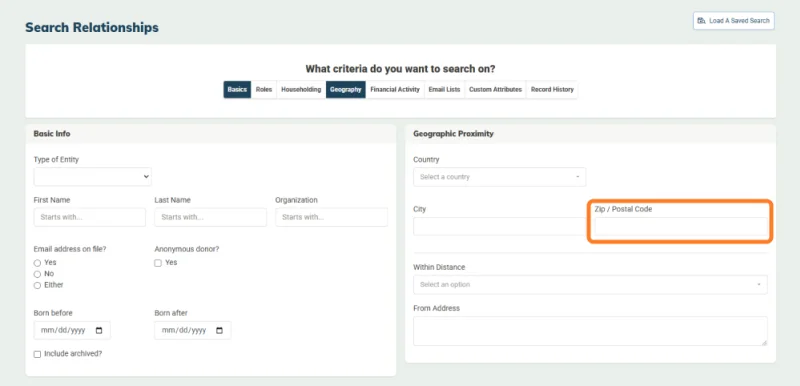Screen dimensions: 800x386
Task: Expand the Select a country dropdown
Action: click(499, 177)
